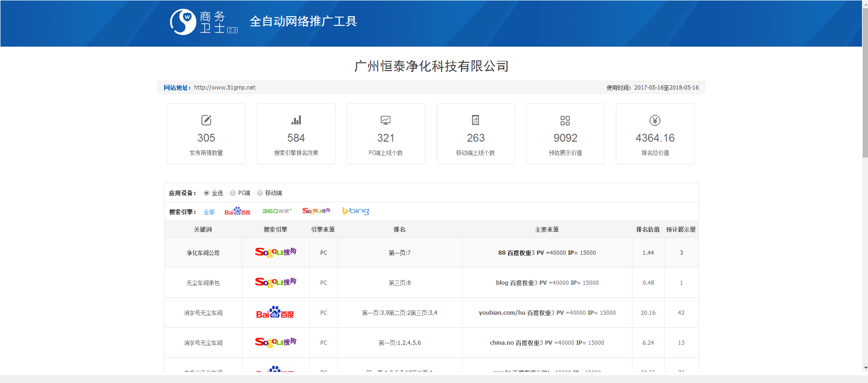Click the 关键词 column header
This screenshot has width=868, height=383.
tap(203, 229)
